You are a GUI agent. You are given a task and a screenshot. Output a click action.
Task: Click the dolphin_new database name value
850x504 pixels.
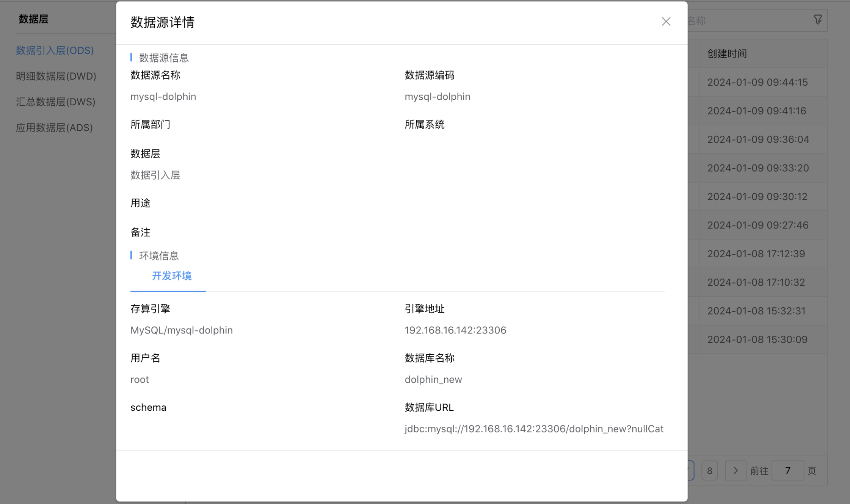[433, 379]
